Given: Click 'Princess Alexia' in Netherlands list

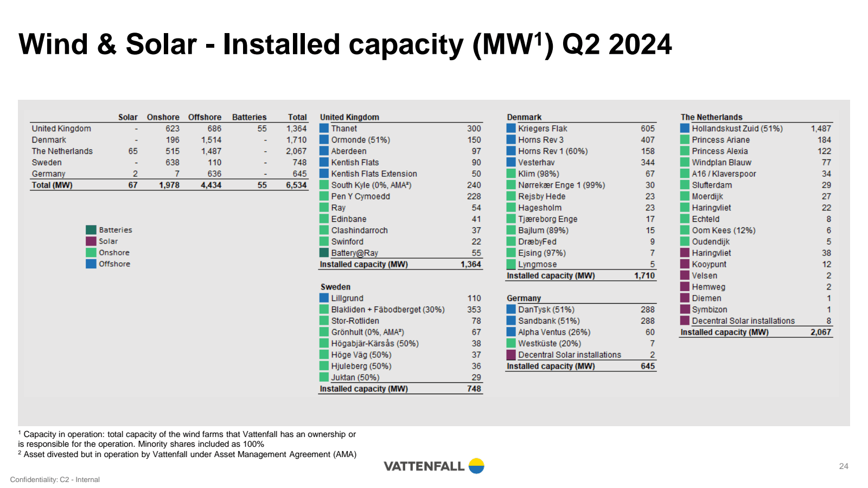Looking at the screenshot, I should pos(720,151).
